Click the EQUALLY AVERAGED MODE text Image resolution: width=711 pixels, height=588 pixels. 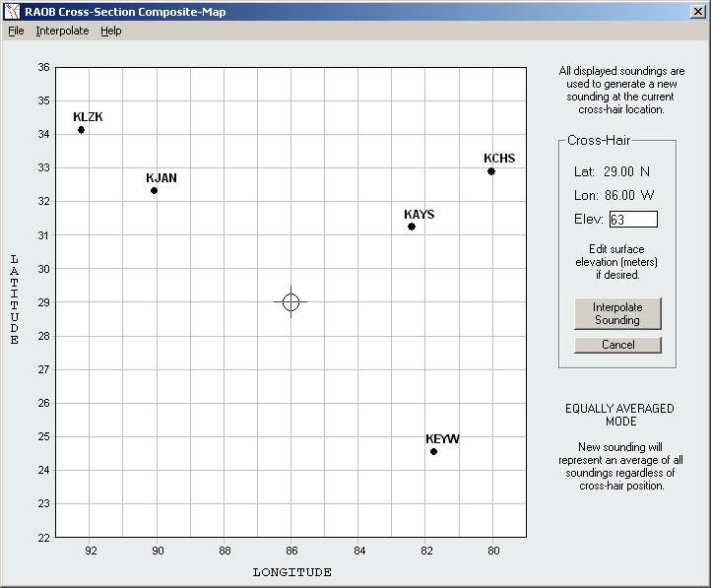619,415
